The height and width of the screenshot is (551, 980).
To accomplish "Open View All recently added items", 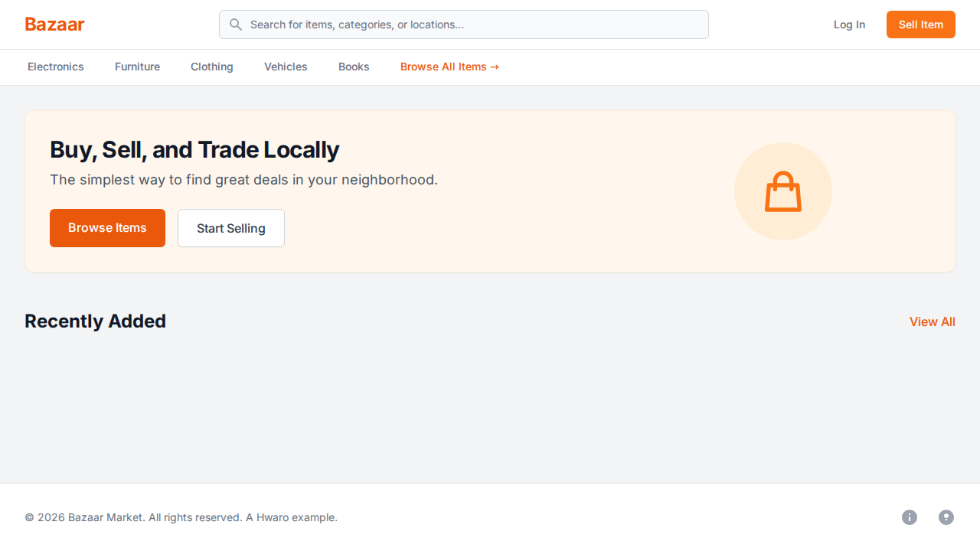I will click(x=932, y=321).
